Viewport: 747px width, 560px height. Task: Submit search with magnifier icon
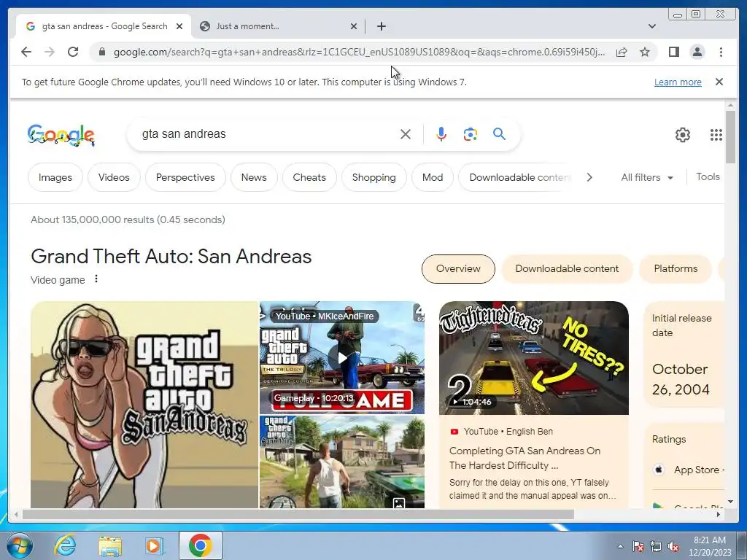(x=499, y=134)
